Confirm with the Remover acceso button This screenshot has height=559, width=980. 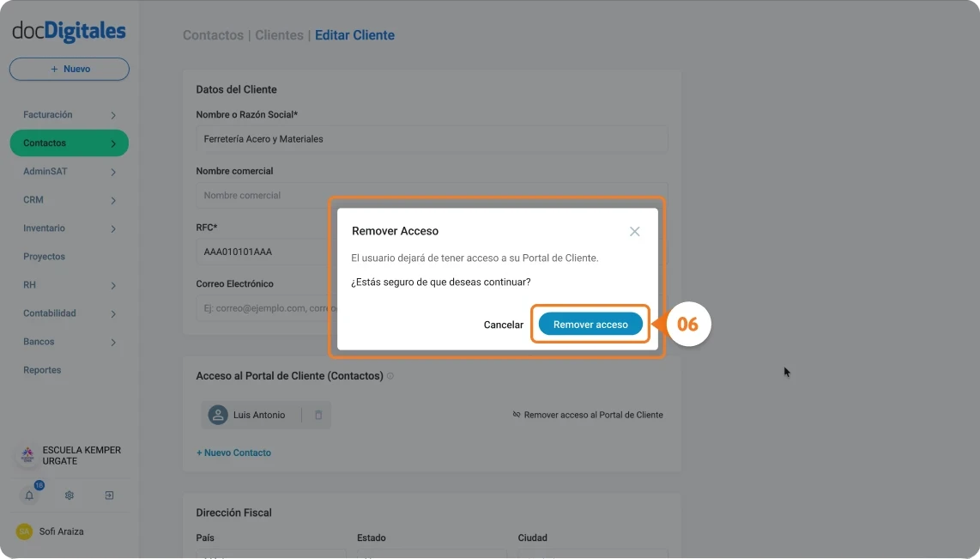[x=590, y=325]
